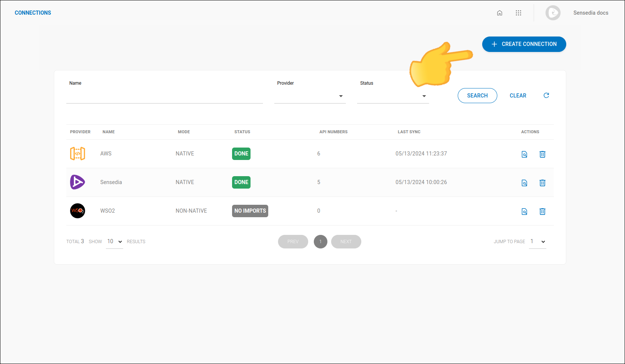The width and height of the screenshot is (625, 364).
Task: Click the Sensedia docs avatar logo
Action: pyautogui.click(x=553, y=12)
